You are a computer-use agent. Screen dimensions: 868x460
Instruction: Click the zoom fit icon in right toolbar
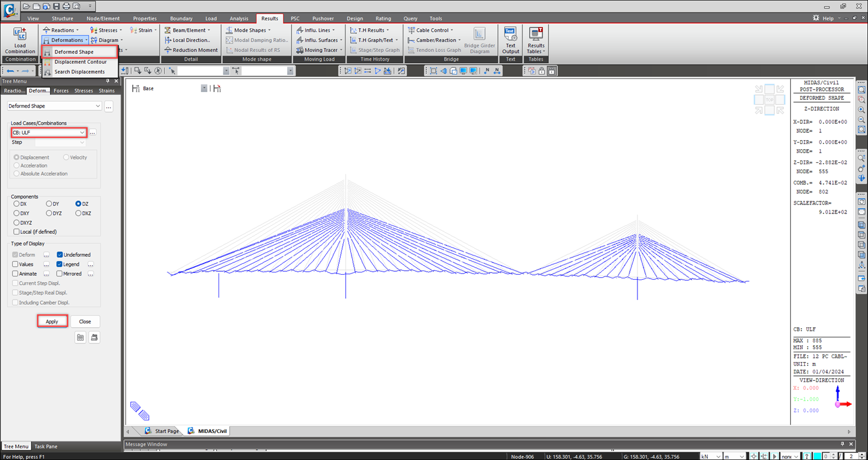861,90
